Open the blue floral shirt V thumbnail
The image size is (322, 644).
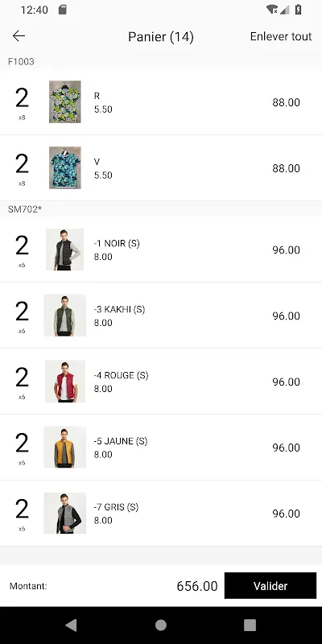pos(65,167)
